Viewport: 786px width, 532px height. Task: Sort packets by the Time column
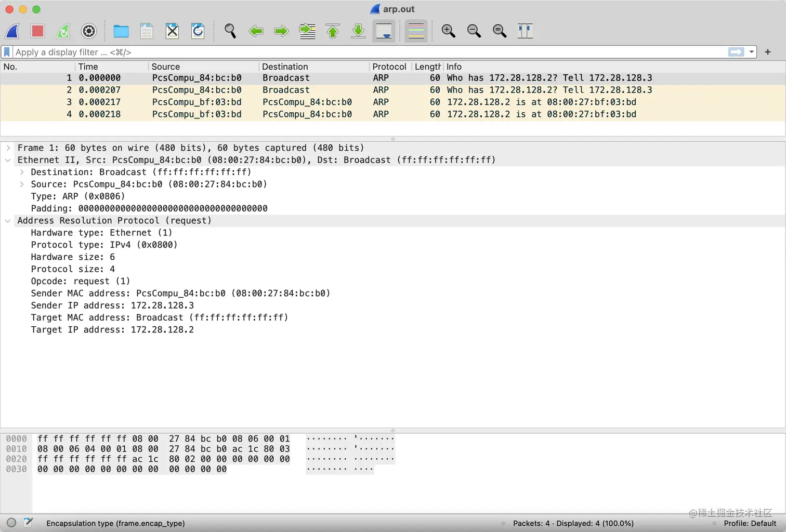112,66
